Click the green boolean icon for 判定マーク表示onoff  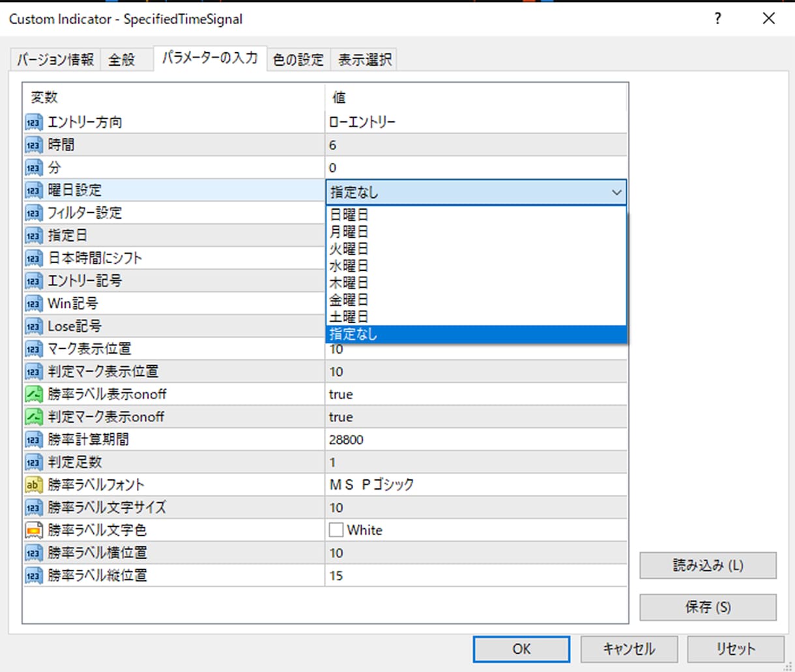click(34, 417)
